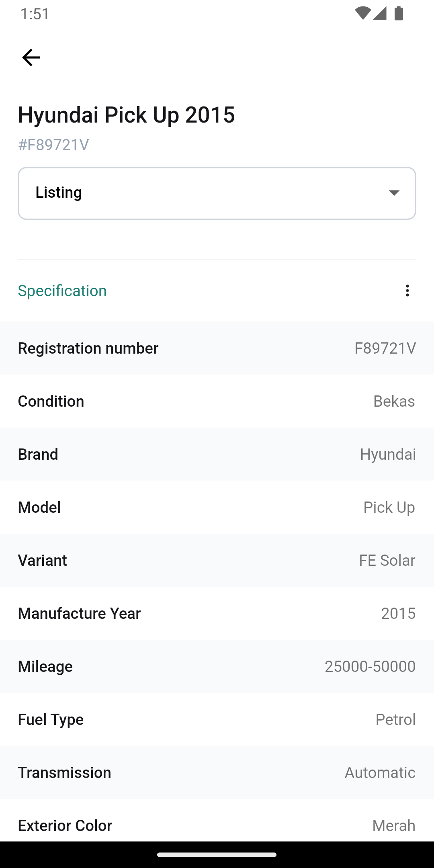434x868 pixels.
Task: Open the Specification three-dot menu
Action: [x=407, y=291]
